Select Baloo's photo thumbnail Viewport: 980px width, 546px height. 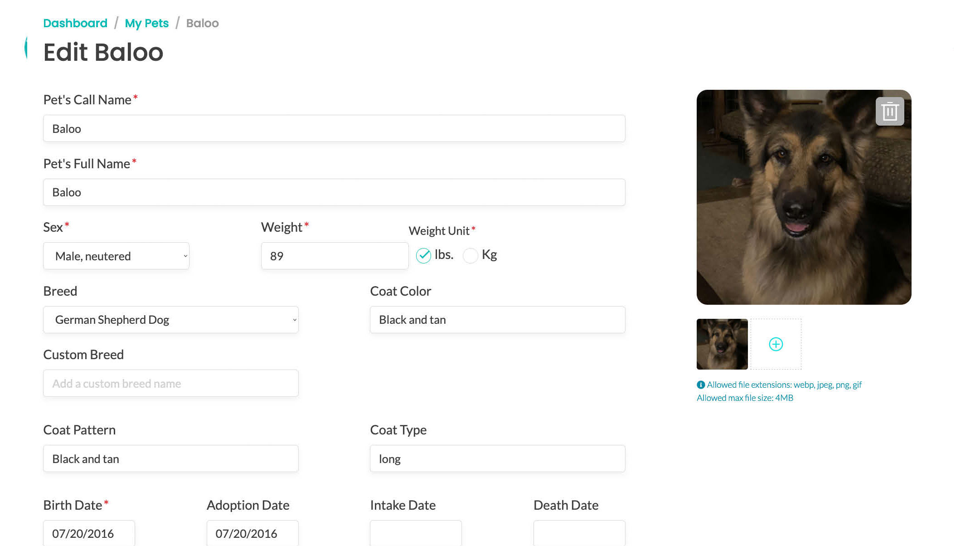click(x=721, y=344)
